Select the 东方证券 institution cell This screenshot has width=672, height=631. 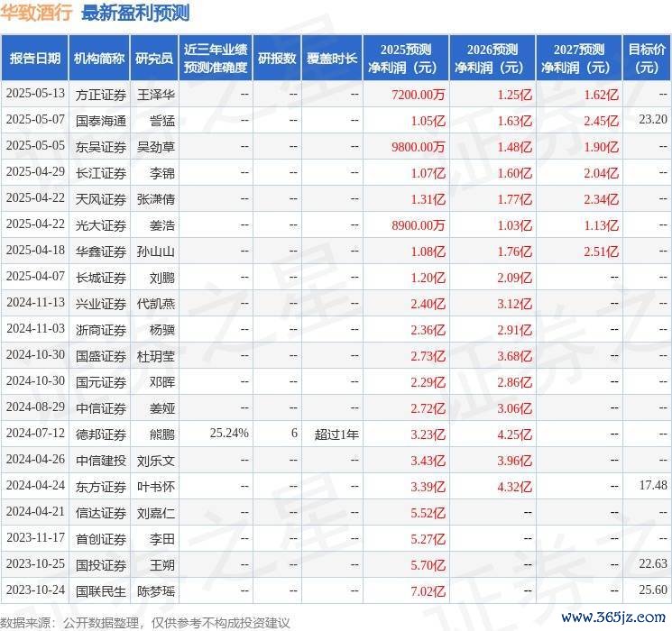101,487
